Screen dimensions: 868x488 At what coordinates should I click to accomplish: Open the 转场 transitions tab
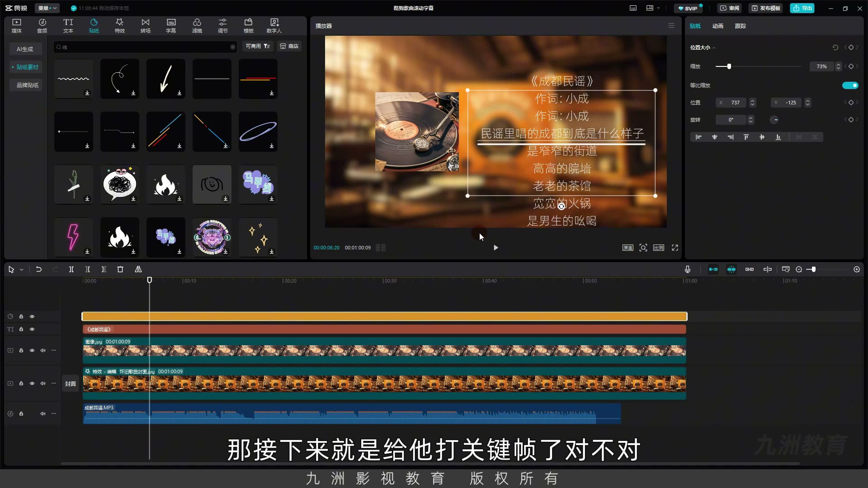(x=145, y=26)
